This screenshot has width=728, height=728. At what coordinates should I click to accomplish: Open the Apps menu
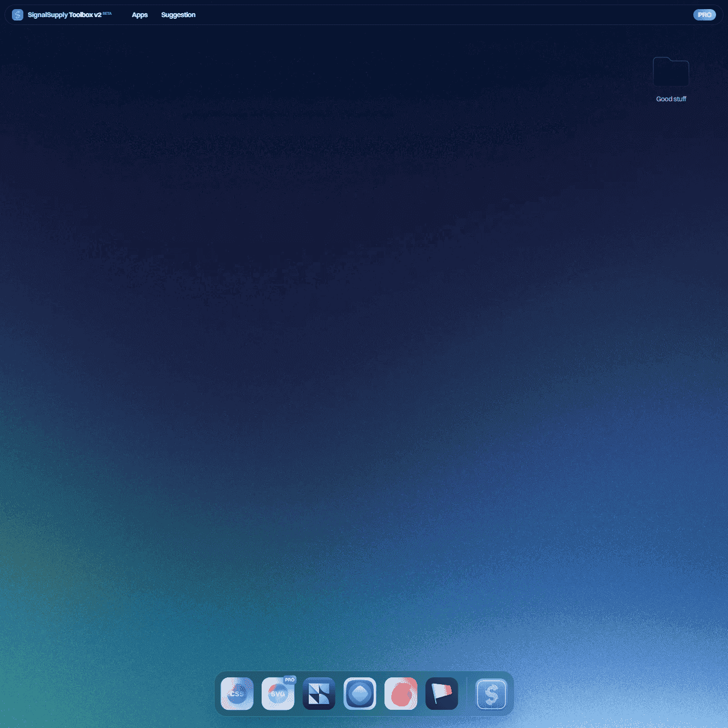[x=140, y=15]
